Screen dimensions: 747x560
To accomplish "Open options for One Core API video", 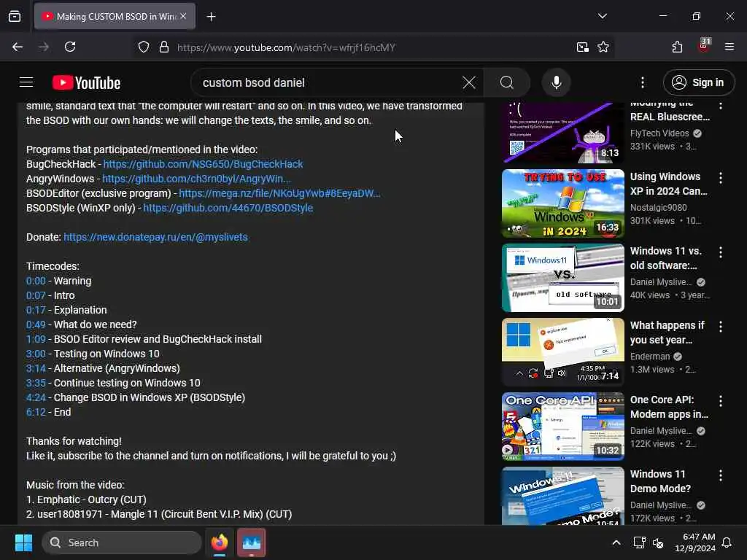I will [720, 401].
